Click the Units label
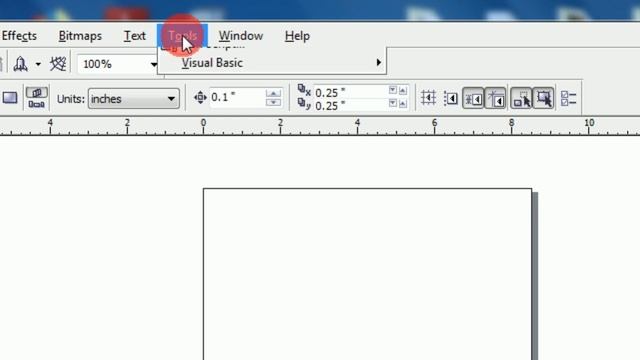 coord(71,99)
